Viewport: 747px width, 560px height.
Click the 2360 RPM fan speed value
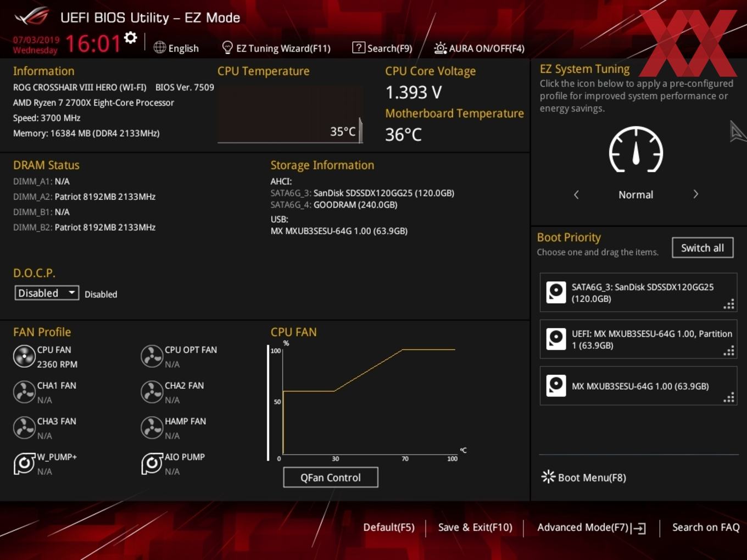[x=57, y=365]
